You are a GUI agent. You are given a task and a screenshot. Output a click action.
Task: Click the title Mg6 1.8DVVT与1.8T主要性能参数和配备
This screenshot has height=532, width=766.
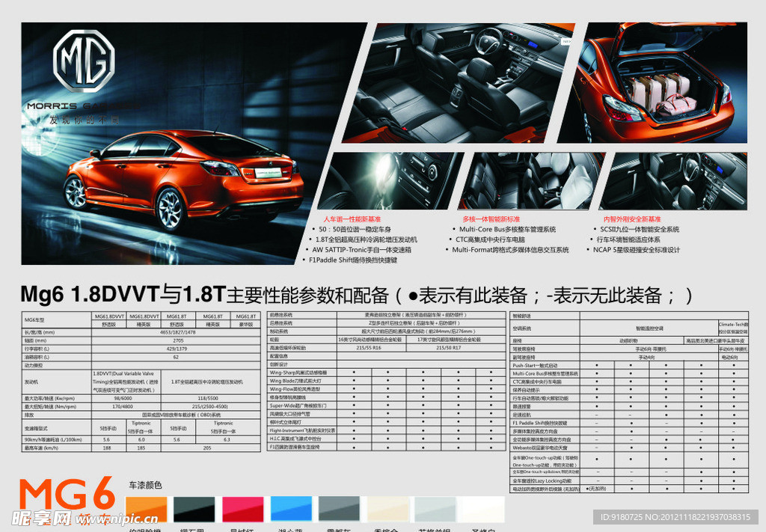coord(204,295)
